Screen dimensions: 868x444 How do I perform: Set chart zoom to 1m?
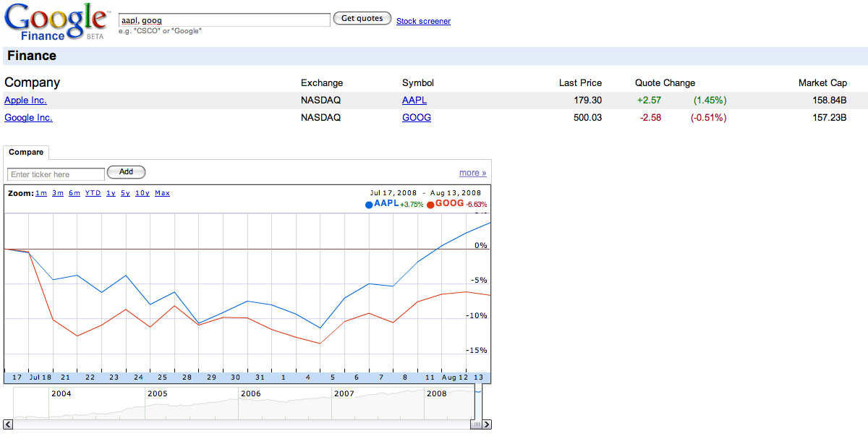[x=41, y=193]
